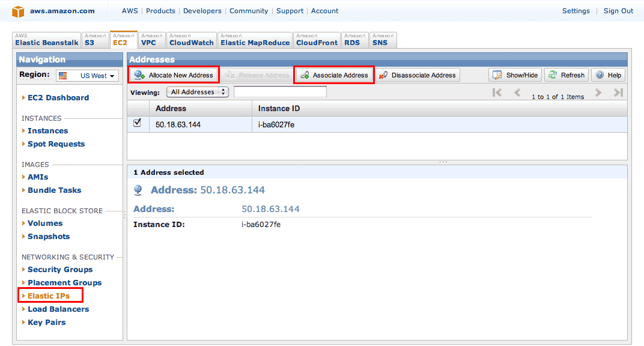Screen dimensions: 644x346
Task: Open Bundle Tasks in navigation
Action: [x=54, y=190]
